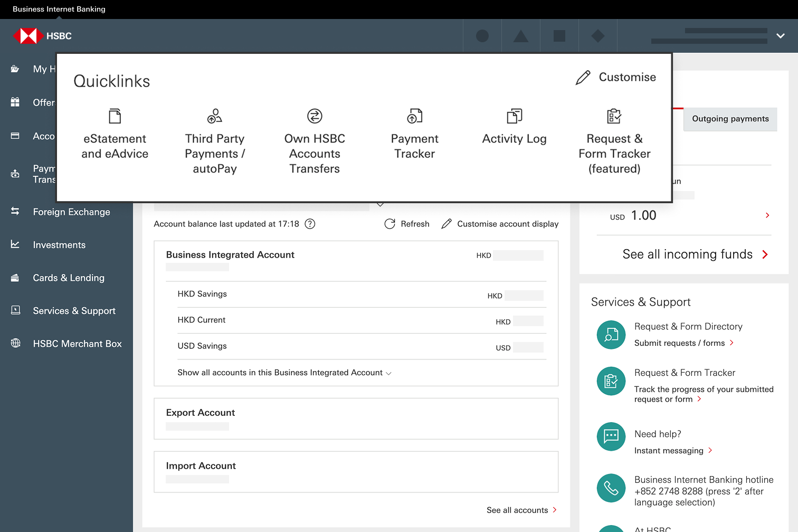Expand the USD 1.00 incoming fund arrow
798x532 pixels.
point(767,215)
